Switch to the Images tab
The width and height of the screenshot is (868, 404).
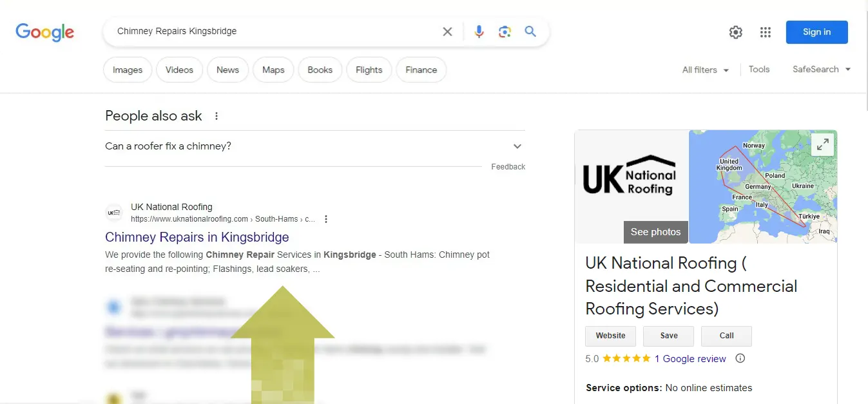128,70
